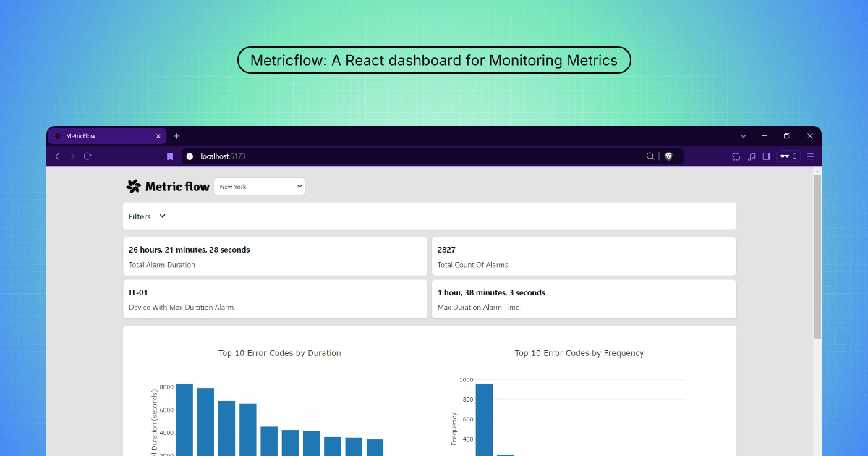Open the browser hamburger menu
Screen dimensions: 868x456
[810, 156]
